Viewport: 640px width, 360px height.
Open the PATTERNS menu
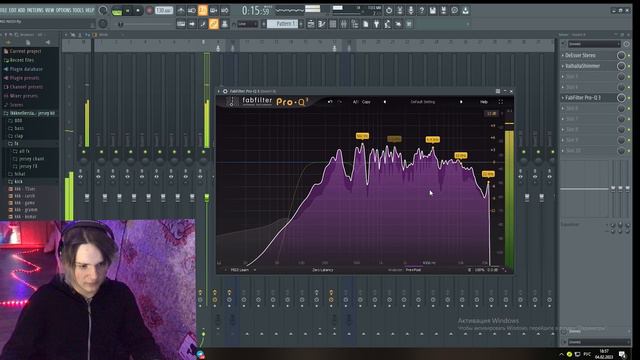pyautogui.click(x=35, y=10)
